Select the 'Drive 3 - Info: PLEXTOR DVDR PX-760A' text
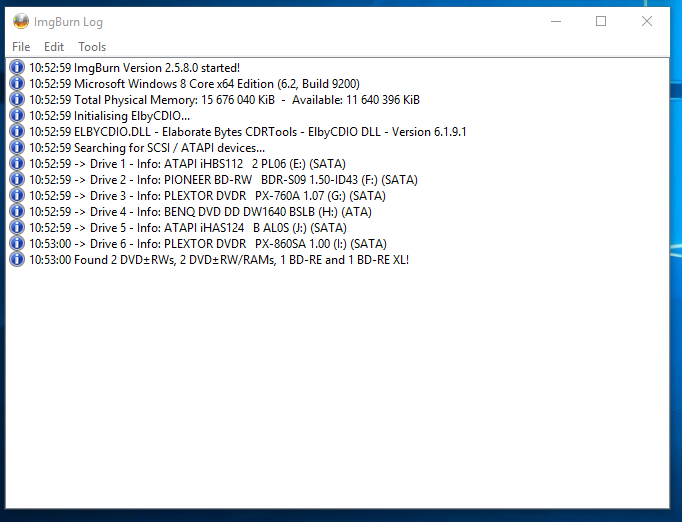The width and height of the screenshot is (682, 522). [195, 196]
